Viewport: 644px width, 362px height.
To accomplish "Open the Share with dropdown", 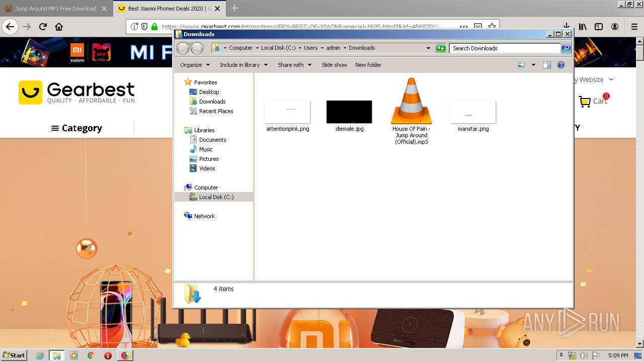I will (294, 65).
